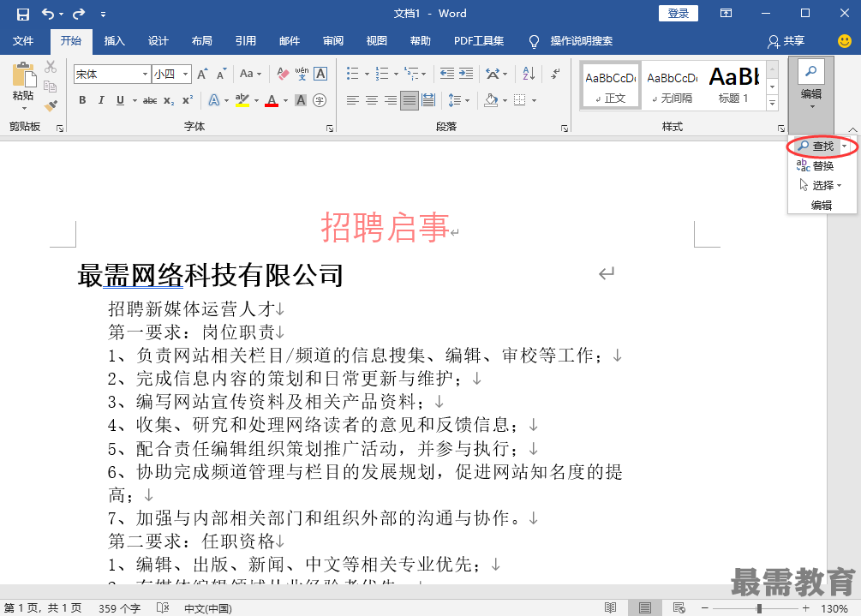Toggle superscript formatting
The width and height of the screenshot is (861, 616).
(x=188, y=100)
